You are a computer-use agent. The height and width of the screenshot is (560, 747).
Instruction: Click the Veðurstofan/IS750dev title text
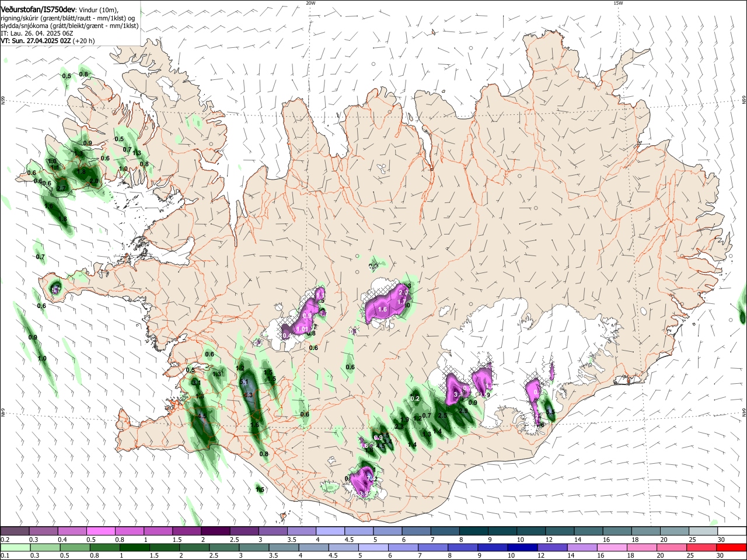[38, 9]
